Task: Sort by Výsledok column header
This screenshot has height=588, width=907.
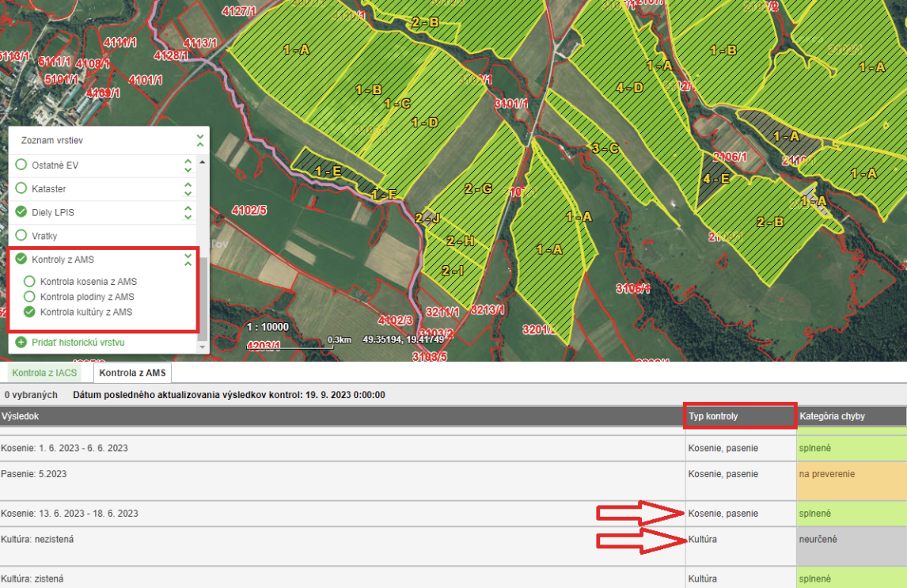Action: pyautogui.click(x=342, y=416)
